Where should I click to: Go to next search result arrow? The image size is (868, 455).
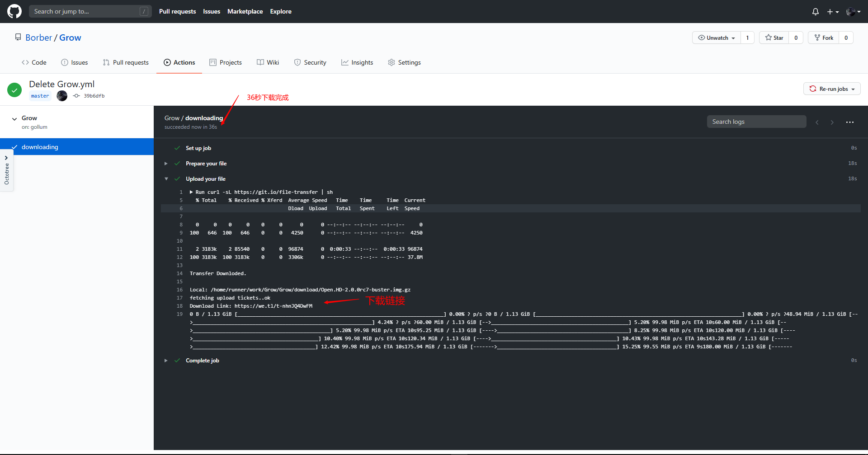point(832,122)
